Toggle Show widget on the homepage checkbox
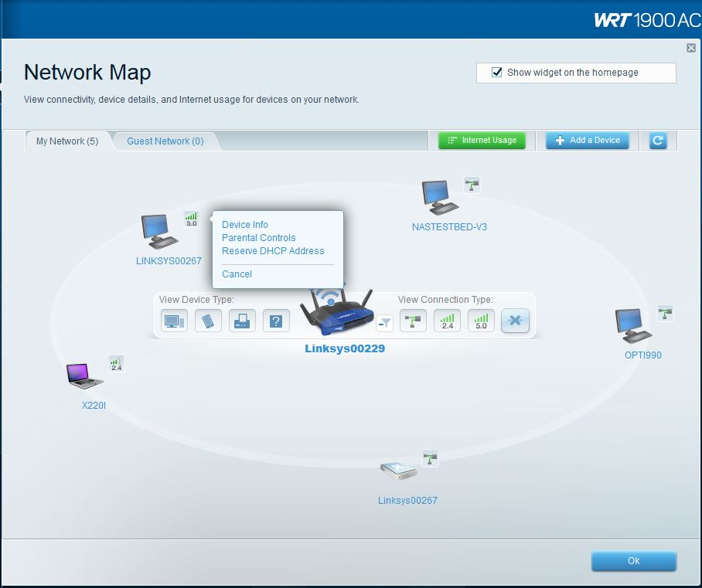 point(496,73)
